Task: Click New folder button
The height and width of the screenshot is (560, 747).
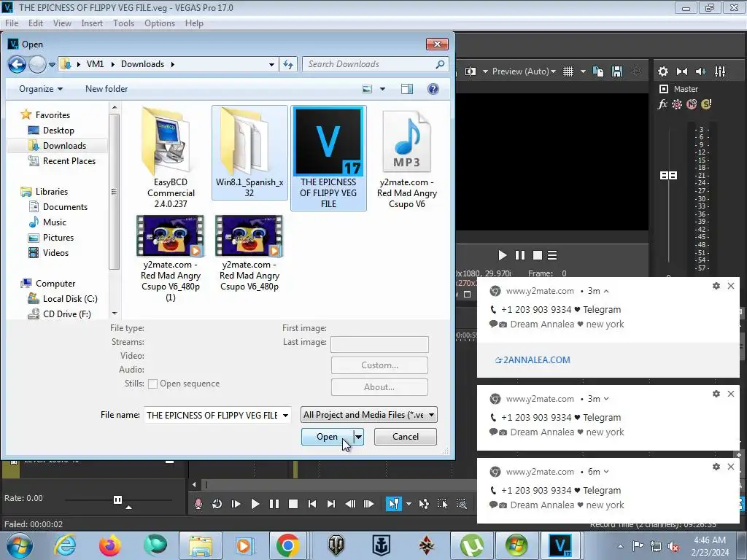Action: pyautogui.click(x=107, y=89)
